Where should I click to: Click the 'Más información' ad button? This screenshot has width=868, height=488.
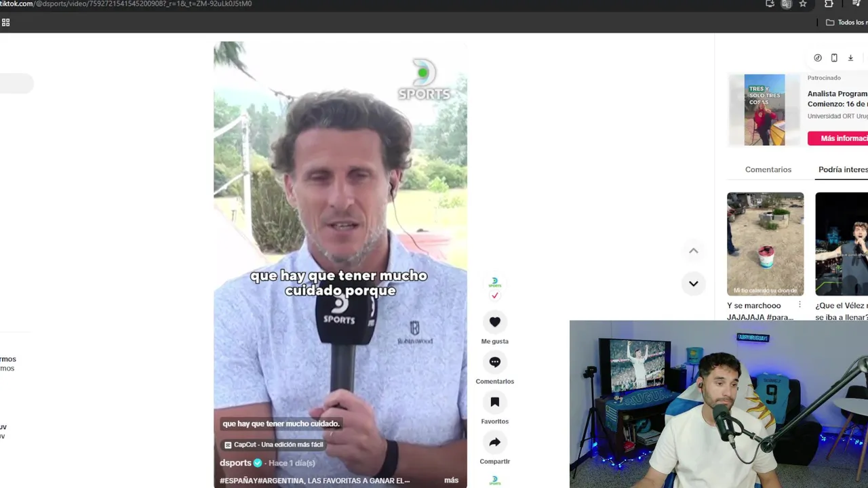point(838,138)
